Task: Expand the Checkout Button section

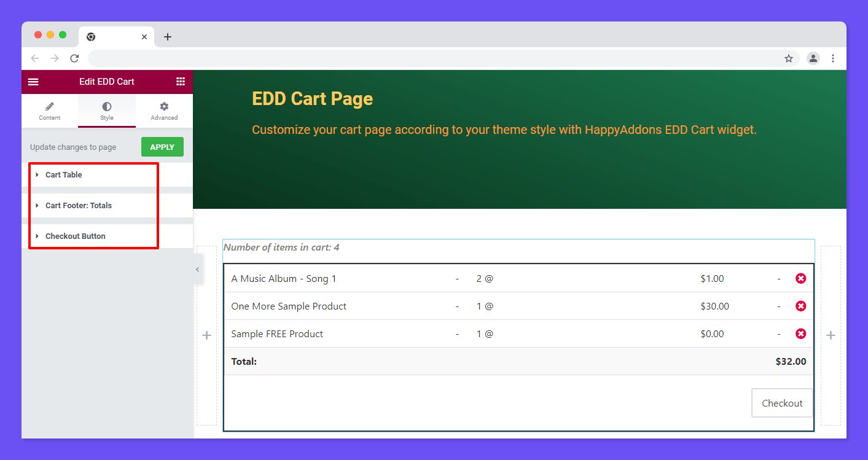Action: point(75,236)
